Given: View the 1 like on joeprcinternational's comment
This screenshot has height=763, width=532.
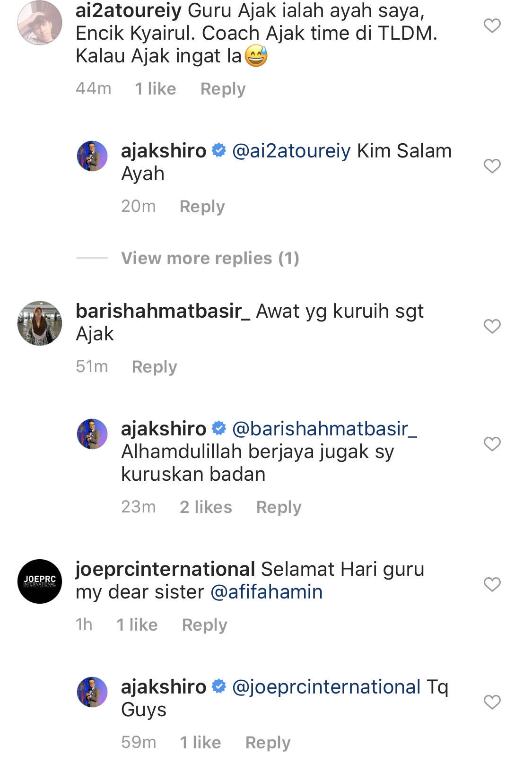Looking at the screenshot, I should point(137,625).
